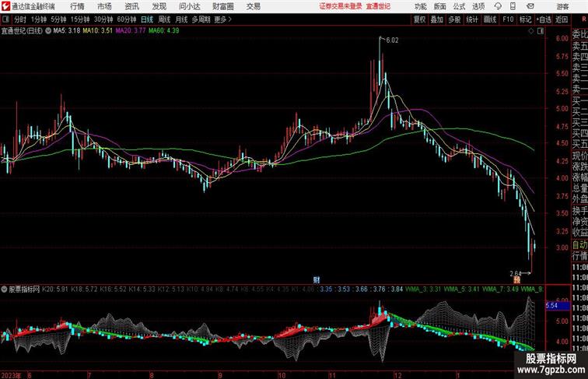The width and height of the screenshot is (588, 379).
Task: Open the 市场 menu
Action: click(104, 6)
